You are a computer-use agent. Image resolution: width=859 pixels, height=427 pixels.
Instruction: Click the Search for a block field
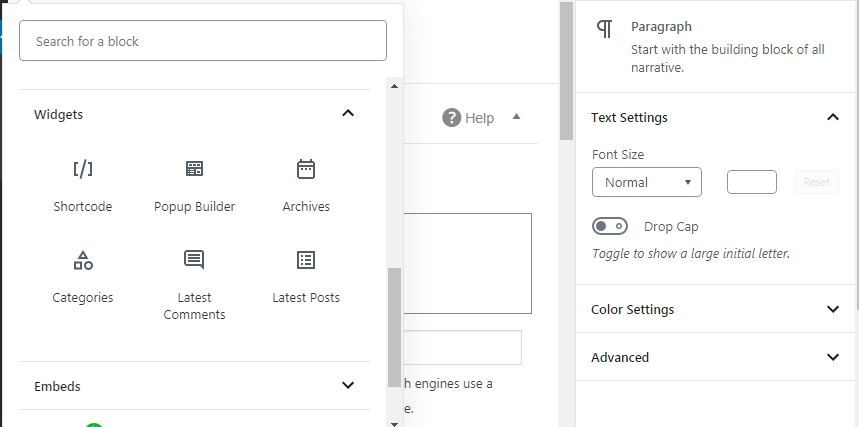coord(203,41)
